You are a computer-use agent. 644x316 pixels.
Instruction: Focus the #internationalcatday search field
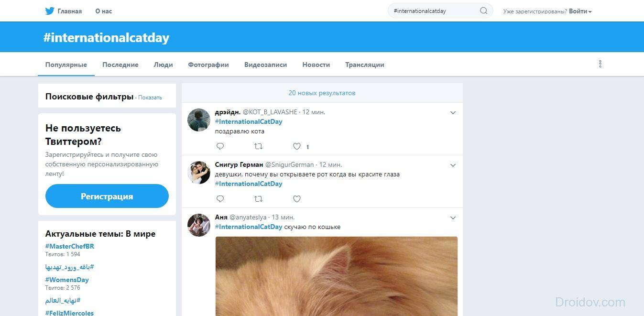433,11
